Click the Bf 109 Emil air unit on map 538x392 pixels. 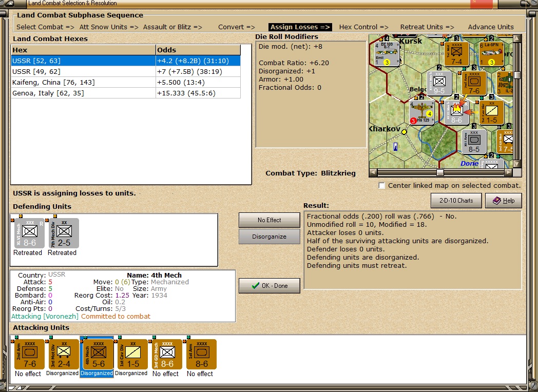[x=387, y=53]
